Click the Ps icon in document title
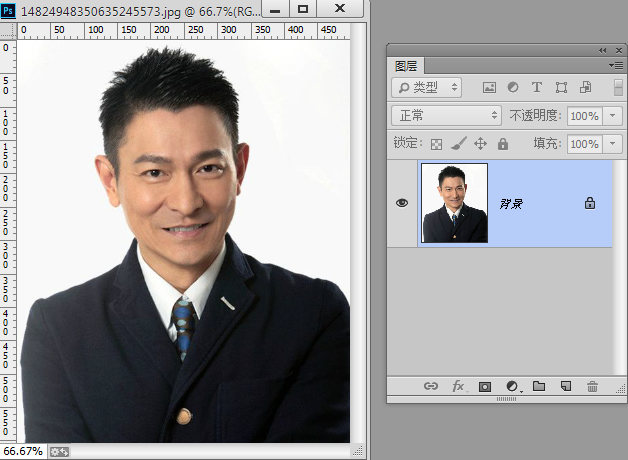Image resolution: width=628 pixels, height=460 pixels. tap(8, 10)
